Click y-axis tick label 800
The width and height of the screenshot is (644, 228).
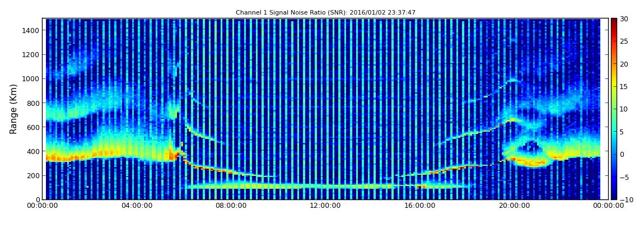[x=33, y=103]
